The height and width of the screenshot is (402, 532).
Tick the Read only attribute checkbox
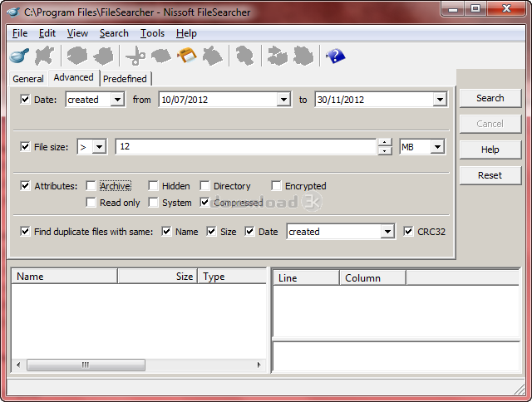coord(91,203)
